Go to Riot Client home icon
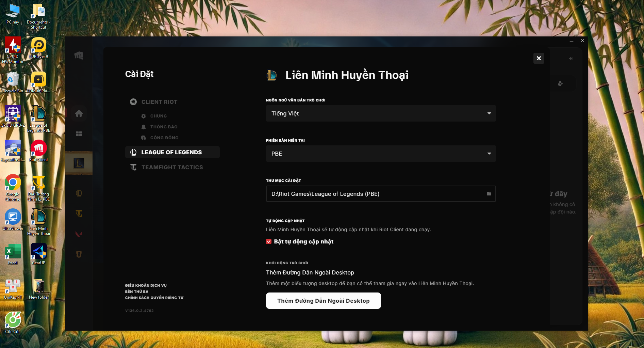The image size is (644, 348). (x=79, y=113)
